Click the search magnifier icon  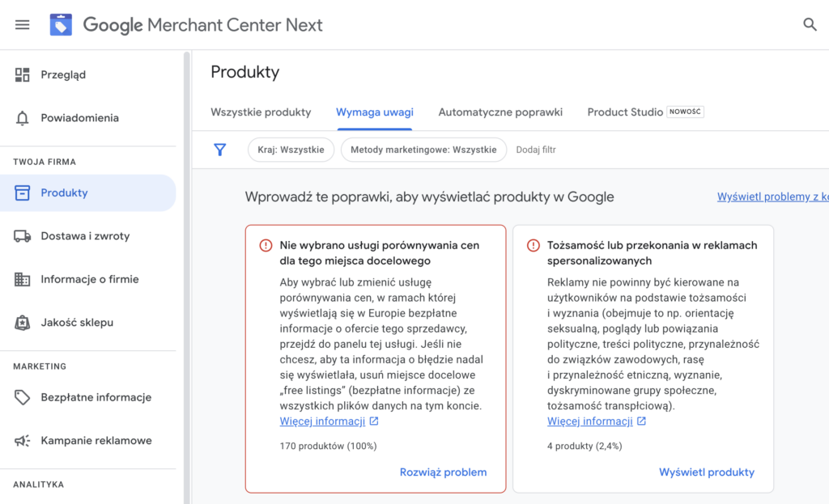[810, 25]
